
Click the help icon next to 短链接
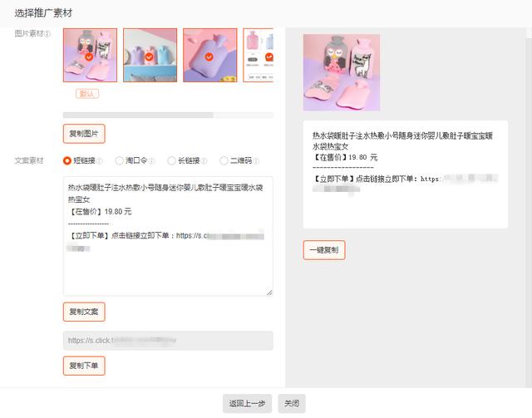pos(100,161)
